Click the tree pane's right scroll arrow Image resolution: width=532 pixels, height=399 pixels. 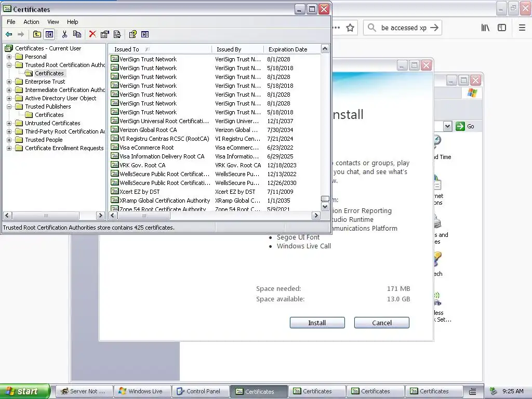tap(100, 215)
